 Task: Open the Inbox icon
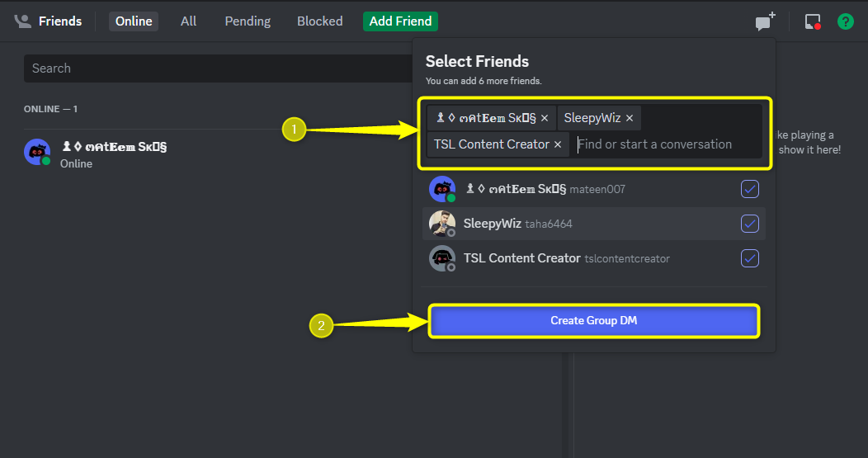(x=813, y=21)
